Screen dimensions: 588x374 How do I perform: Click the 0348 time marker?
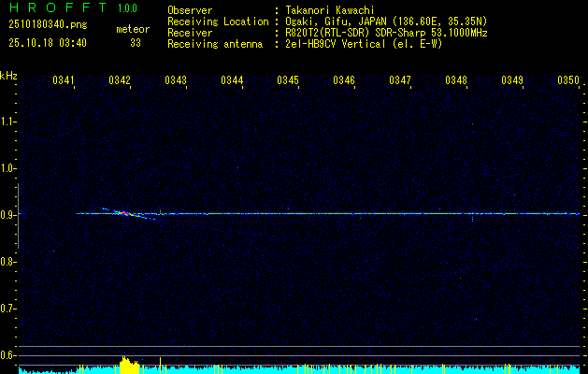tap(456, 80)
